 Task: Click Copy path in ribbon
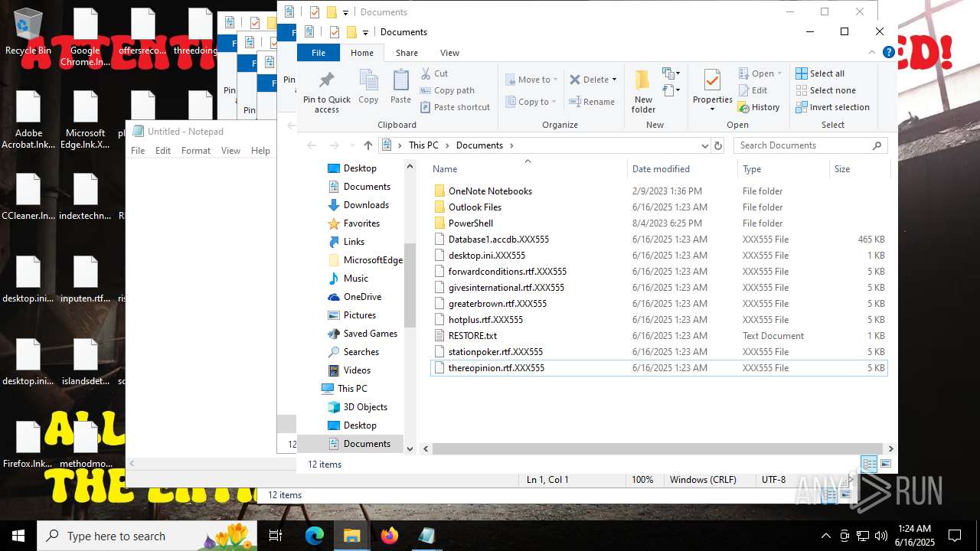point(448,90)
